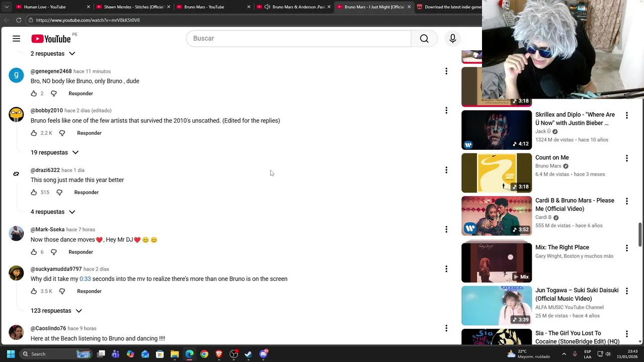Expand the 2 respuestas replies
The image size is (644, 362).
[x=53, y=54]
